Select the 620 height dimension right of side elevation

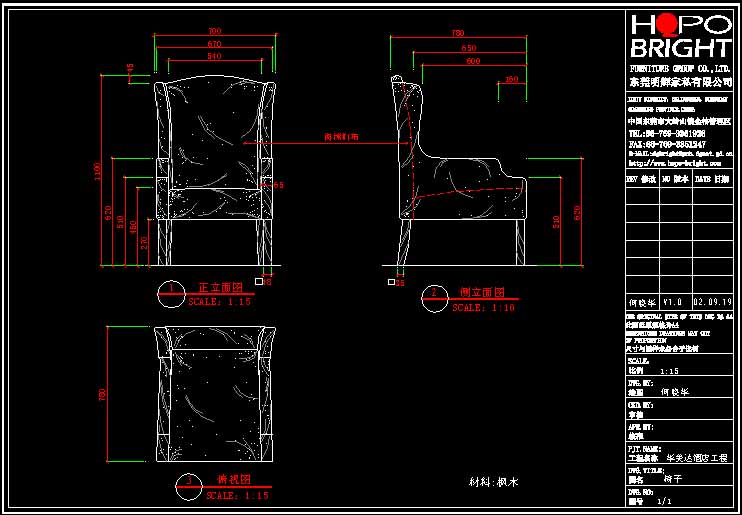tap(577, 213)
